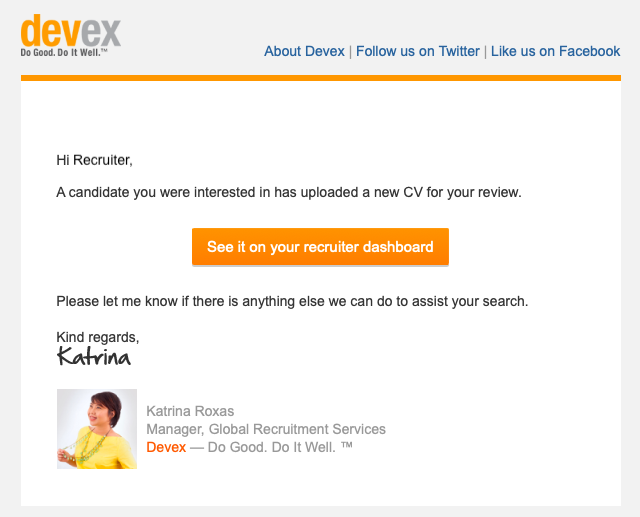Click the trademark symbol ending the signature tagline

347,445
